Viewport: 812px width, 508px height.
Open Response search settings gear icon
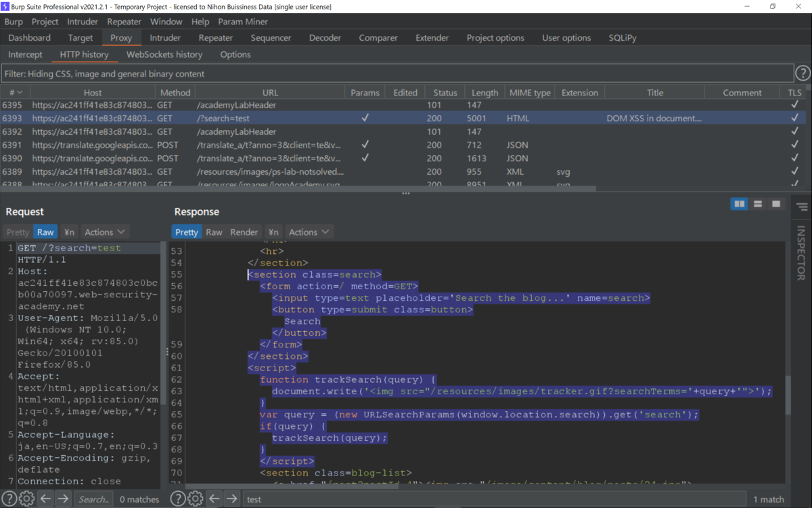click(x=196, y=499)
